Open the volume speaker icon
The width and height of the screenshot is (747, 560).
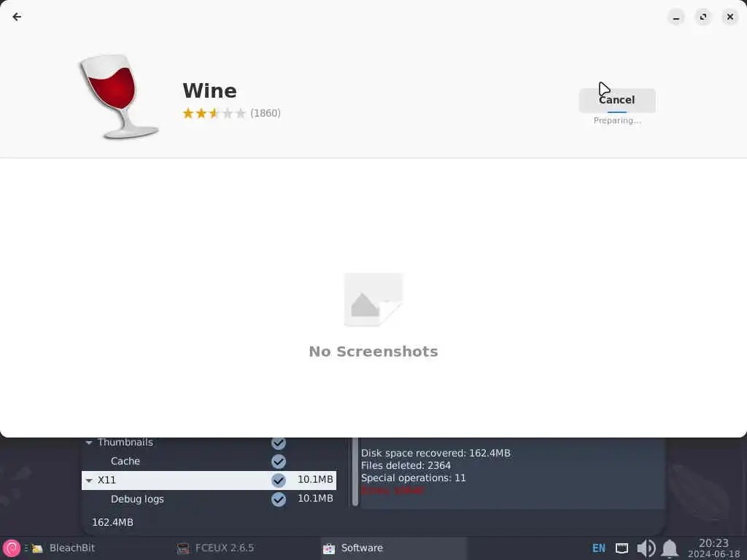point(646,548)
